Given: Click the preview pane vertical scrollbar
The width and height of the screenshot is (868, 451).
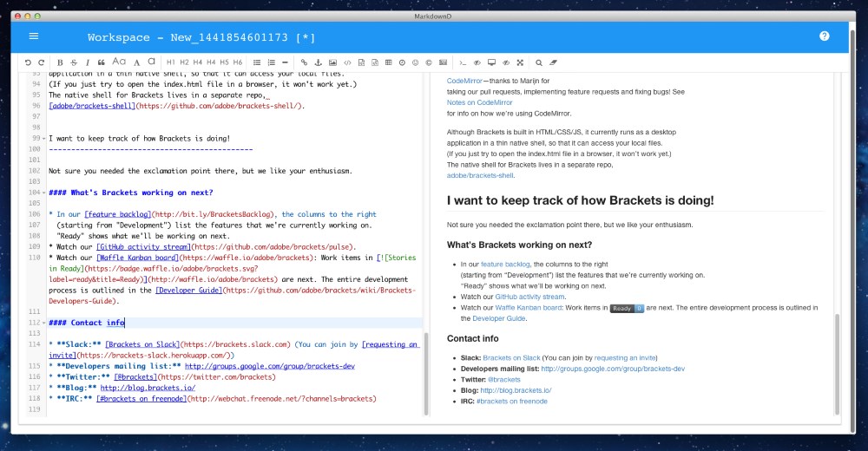Looking at the screenshot, I should point(837,364).
